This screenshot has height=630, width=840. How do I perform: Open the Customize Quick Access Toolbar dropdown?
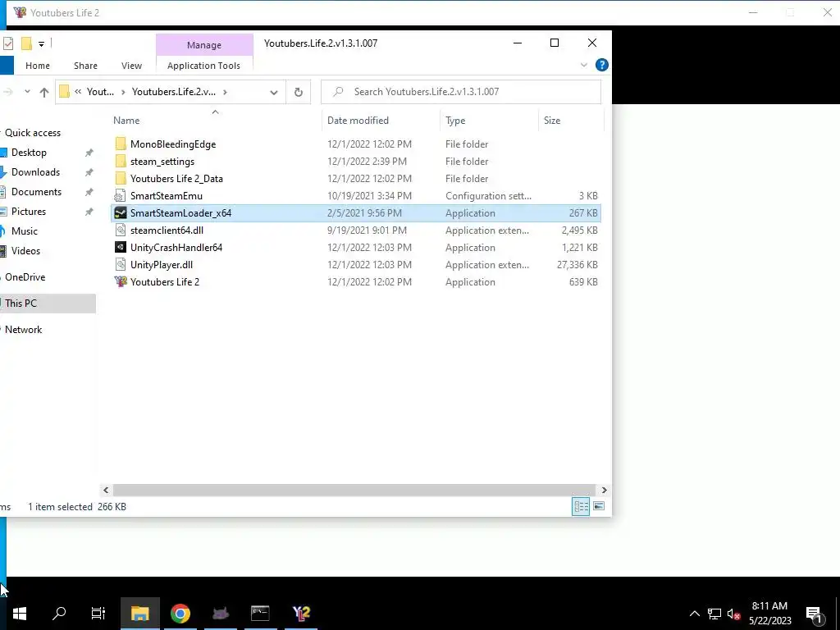point(41,44)
